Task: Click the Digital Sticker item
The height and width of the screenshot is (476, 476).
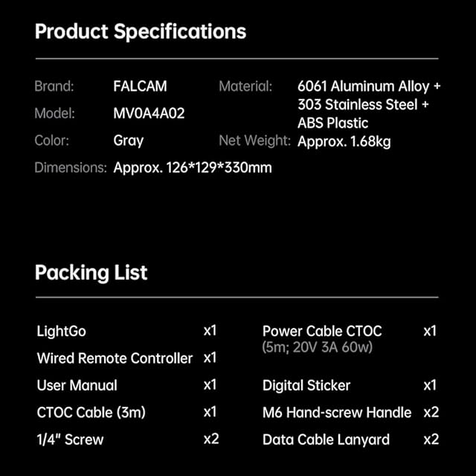Action: 306,385
